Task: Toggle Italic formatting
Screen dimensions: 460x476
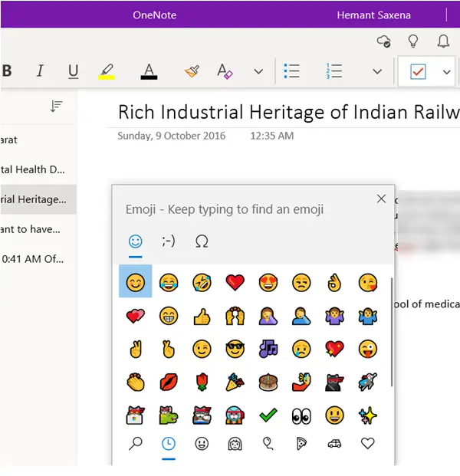Action: tap(40, 71)
